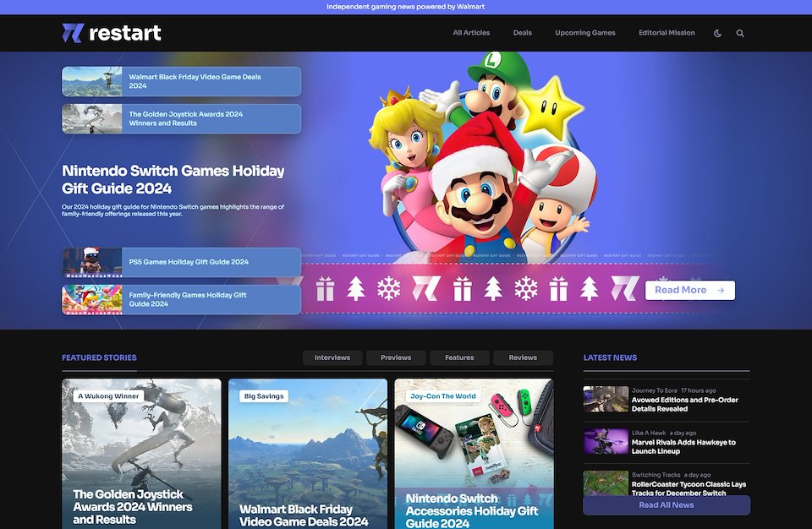Viewport: 812px width, 529px height.
Task: Click the Mario characters hero image
Action: 483,158
